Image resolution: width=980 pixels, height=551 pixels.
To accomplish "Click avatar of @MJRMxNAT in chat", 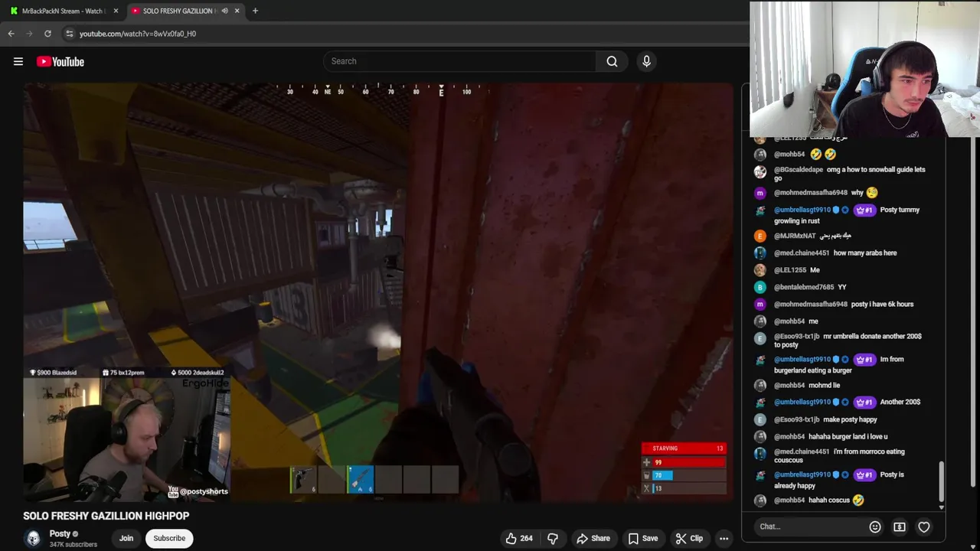I will coord(759,236).
